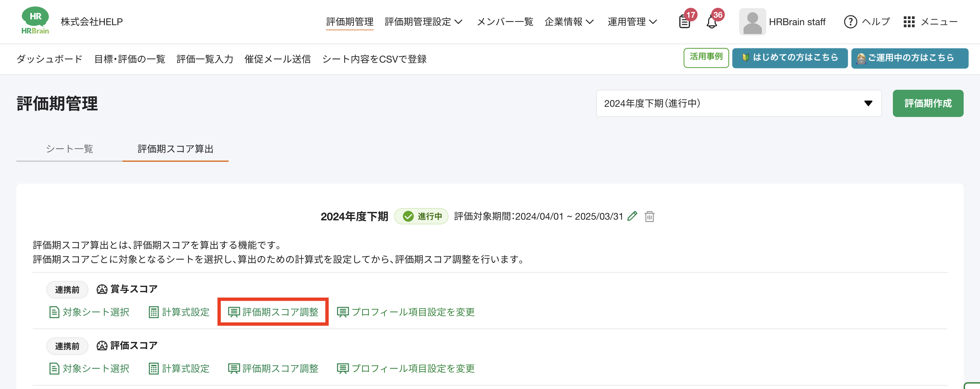Click the HRBrain staff avatar
The width and height of the screenshot is (980, 389).
click(x=752, y=22)
